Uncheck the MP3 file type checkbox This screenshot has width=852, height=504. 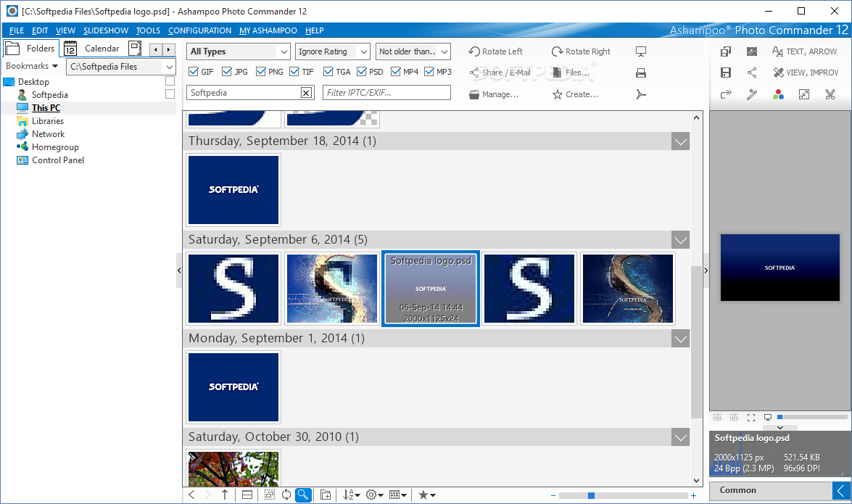[x=429, y=72]
